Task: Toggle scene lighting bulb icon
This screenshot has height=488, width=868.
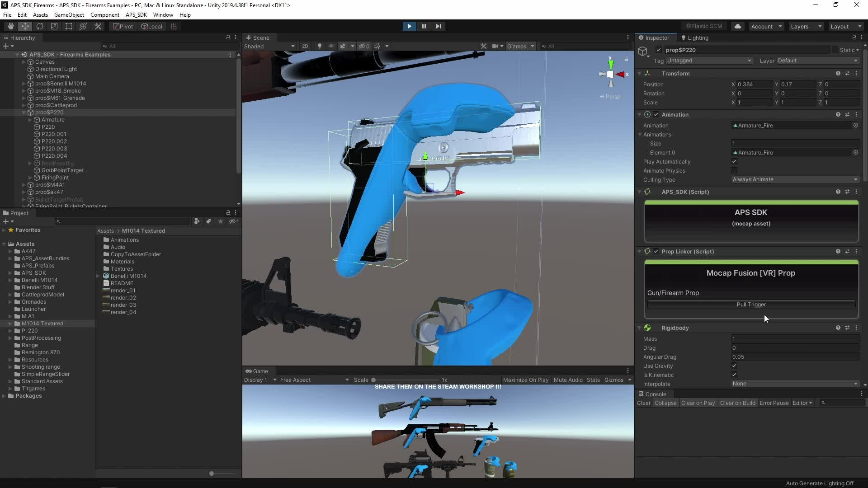Action: [320, 46]
